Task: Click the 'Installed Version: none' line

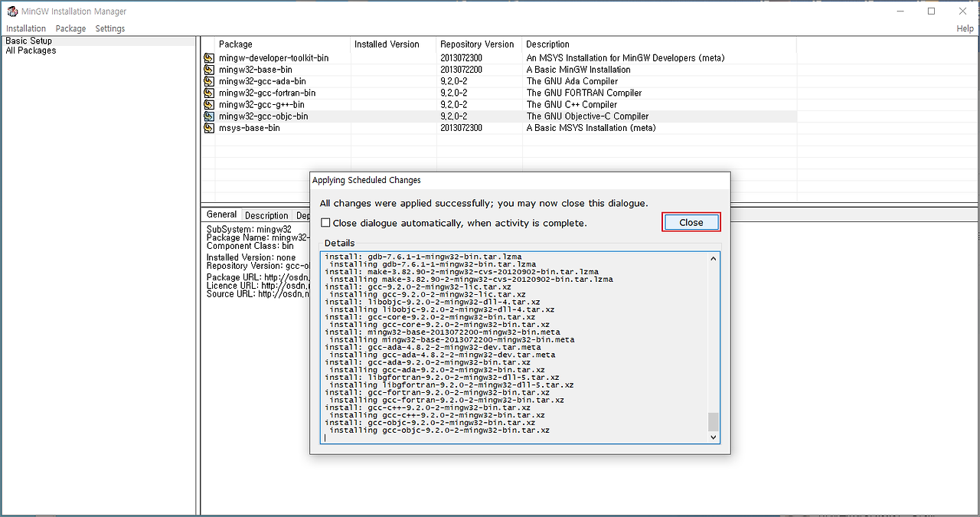Action: (x=251, y=257)
